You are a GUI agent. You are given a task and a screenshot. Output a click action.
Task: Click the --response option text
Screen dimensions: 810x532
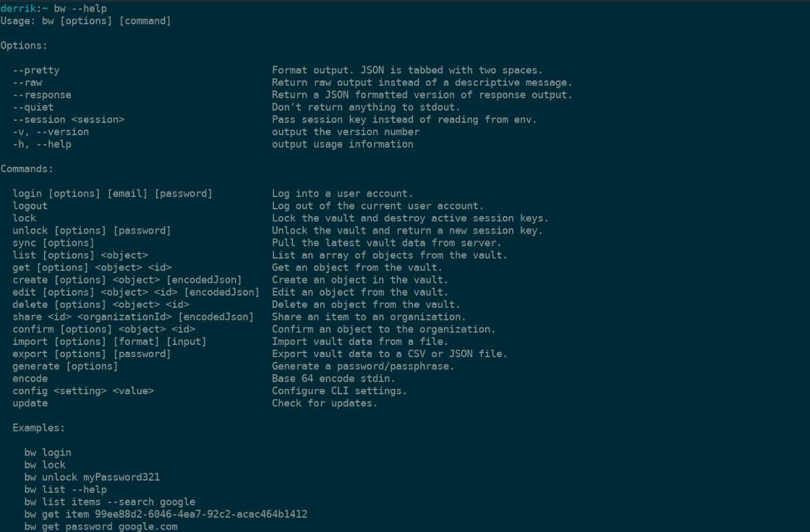point(42,95)
